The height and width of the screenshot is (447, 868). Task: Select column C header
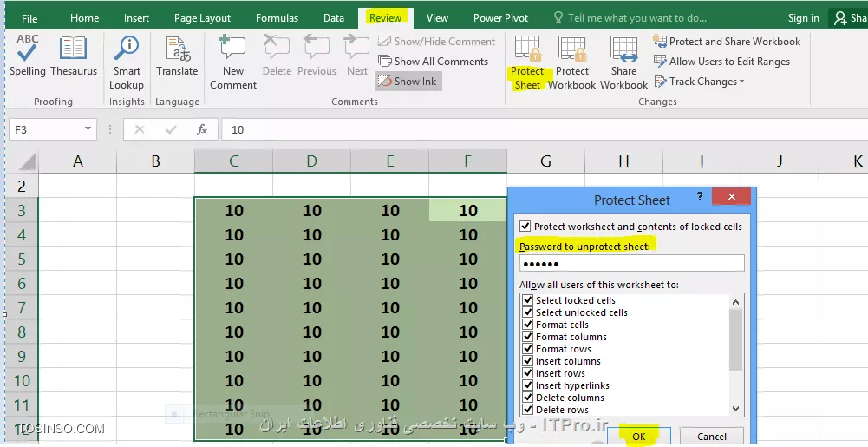point(233,161)
